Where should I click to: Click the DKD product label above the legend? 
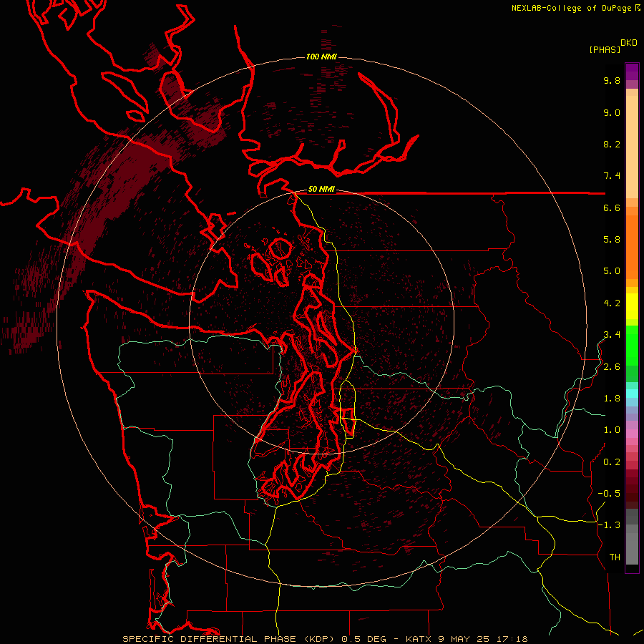(629, 43)
